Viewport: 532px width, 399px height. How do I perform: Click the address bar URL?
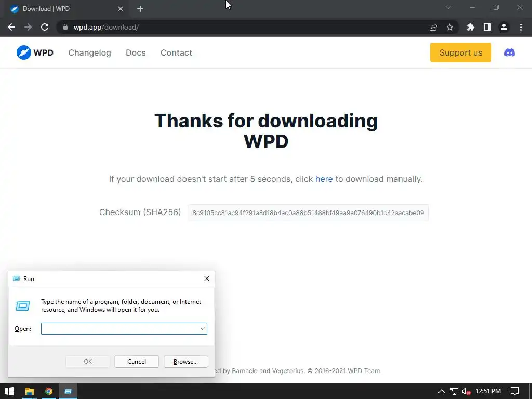[x=106, y=27]
